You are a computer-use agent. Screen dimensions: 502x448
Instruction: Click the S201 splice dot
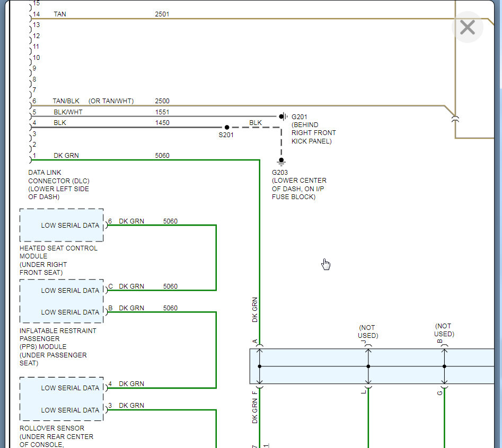(x=227, y=127)
